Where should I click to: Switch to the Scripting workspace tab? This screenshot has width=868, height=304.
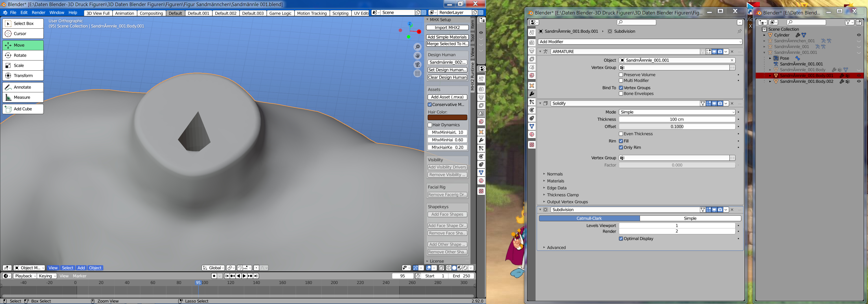[340, 13]
